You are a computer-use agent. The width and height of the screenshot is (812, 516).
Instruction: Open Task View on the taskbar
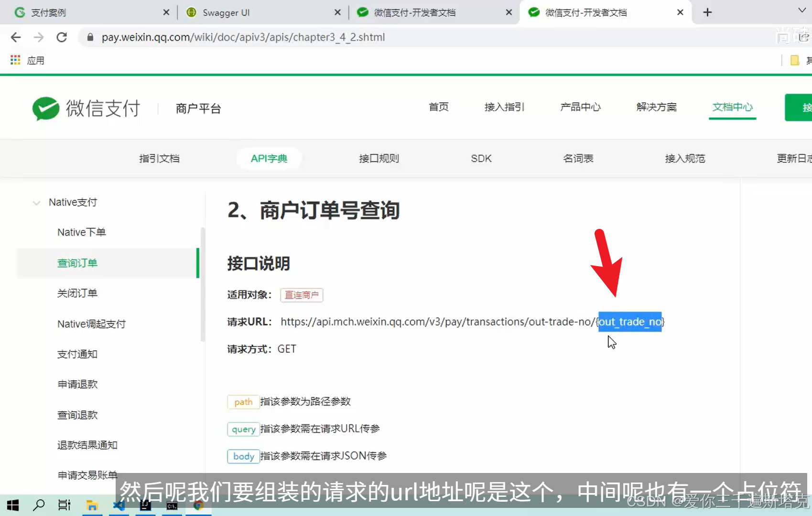64,505
